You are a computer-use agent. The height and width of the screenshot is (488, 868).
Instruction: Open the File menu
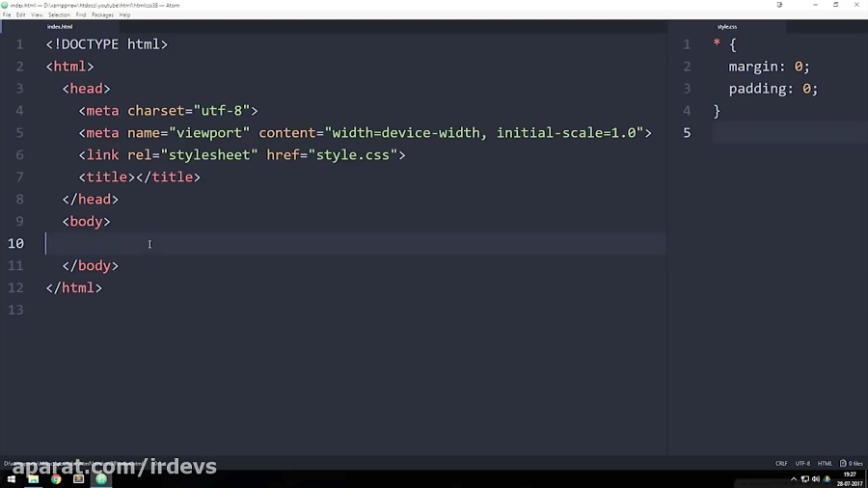click(x=7, y=15)
